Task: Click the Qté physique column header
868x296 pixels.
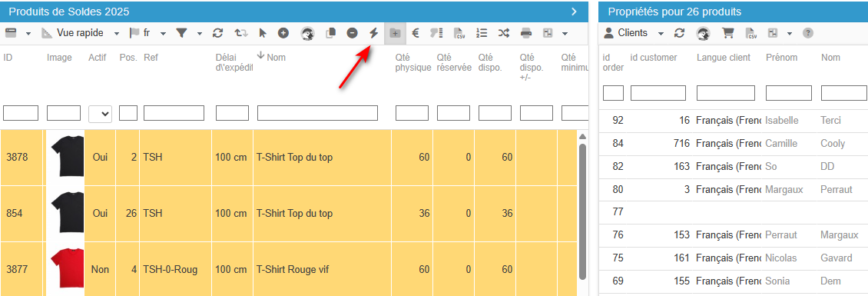Action: coord(413,62)
